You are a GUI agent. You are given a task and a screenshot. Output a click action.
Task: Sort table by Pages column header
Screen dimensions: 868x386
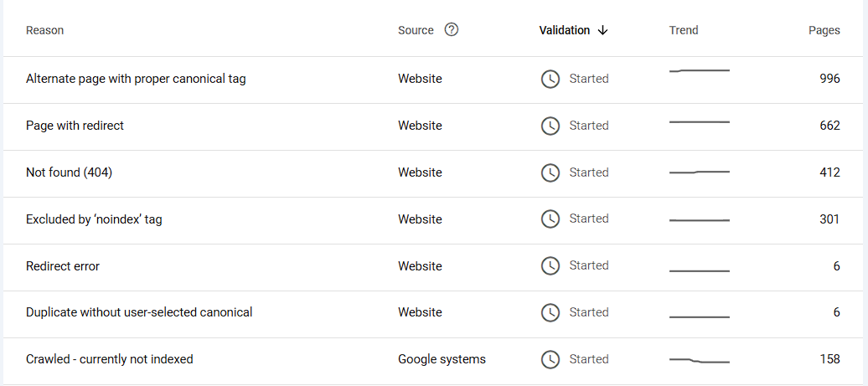[x=824, y=30]
